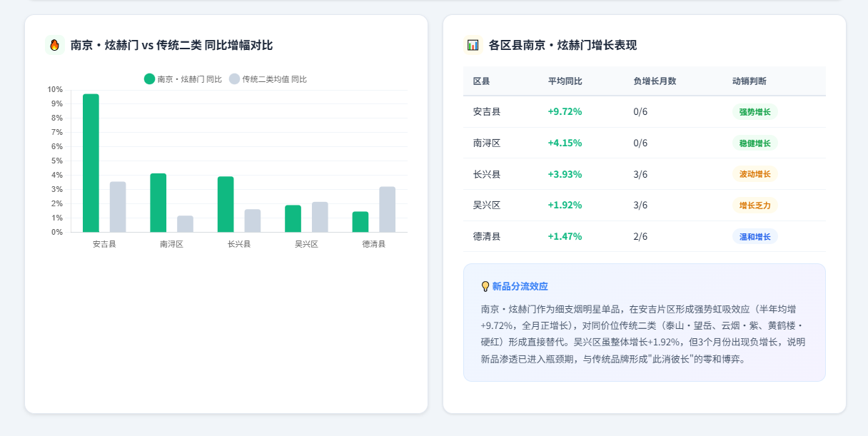
Task: Select the 安吉县 table row name
Action: (x=487, y=112)
